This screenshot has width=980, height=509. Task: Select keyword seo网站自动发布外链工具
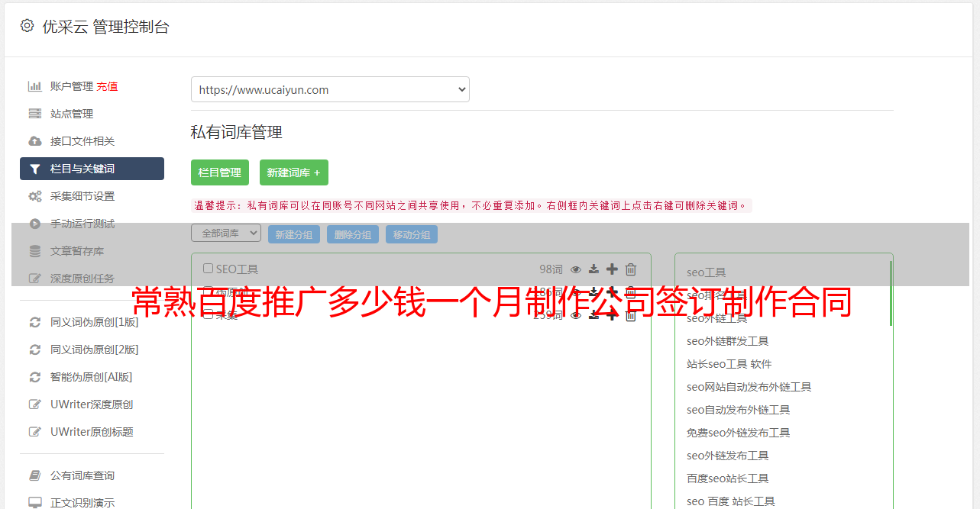click(749, 387)
